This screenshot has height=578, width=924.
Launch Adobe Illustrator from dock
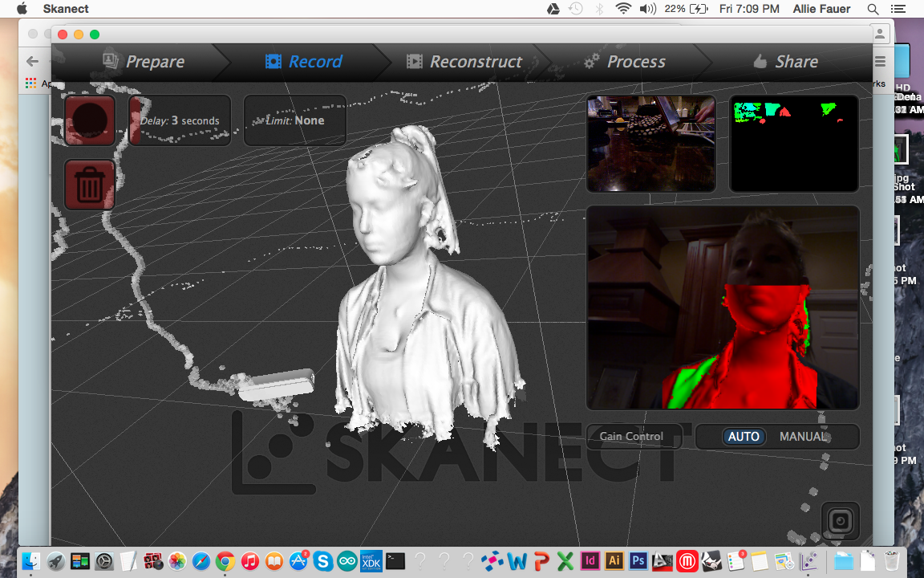pos(614,561)
